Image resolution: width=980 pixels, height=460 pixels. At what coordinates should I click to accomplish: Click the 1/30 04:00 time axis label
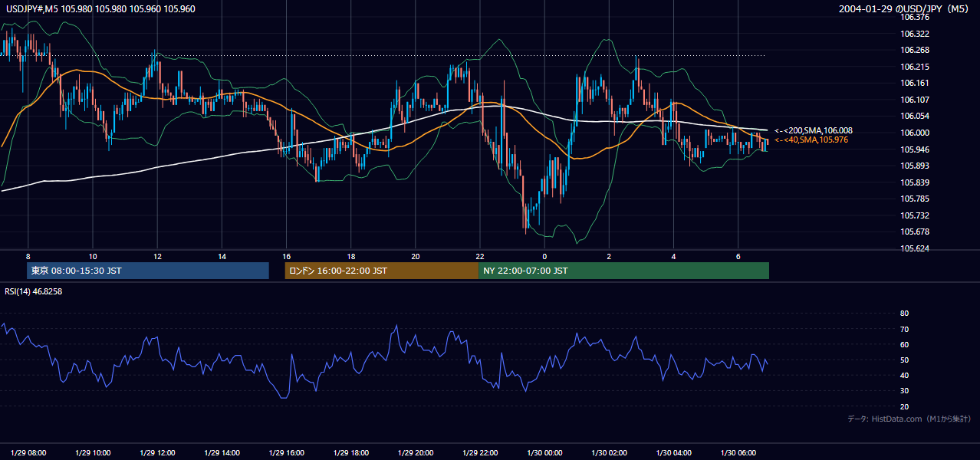pyautogui.click(x=673, y=452)
